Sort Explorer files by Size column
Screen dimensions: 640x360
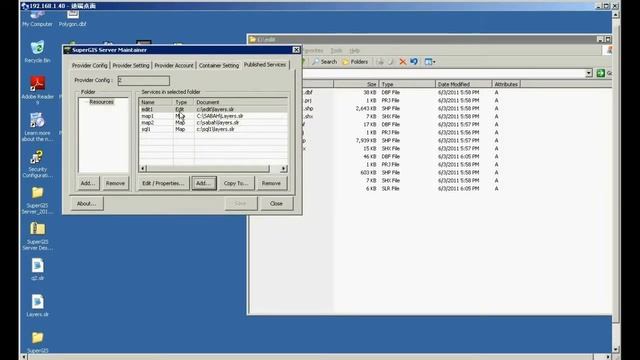[356, 84]
